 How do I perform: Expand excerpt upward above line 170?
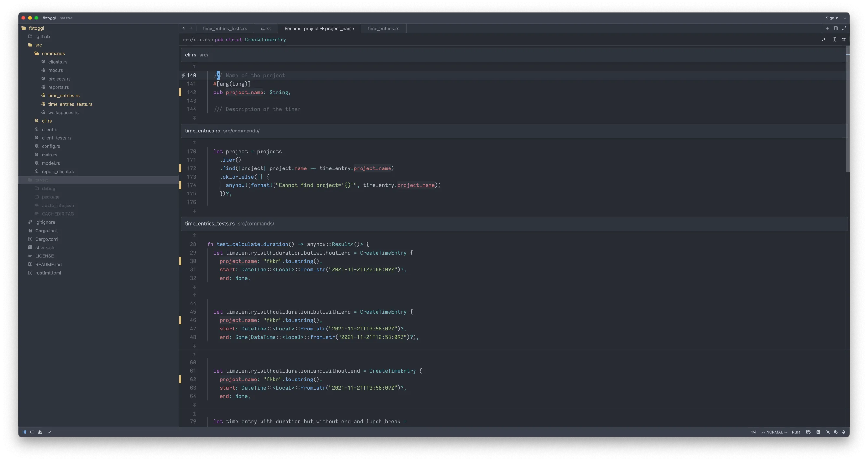(194, 143)
